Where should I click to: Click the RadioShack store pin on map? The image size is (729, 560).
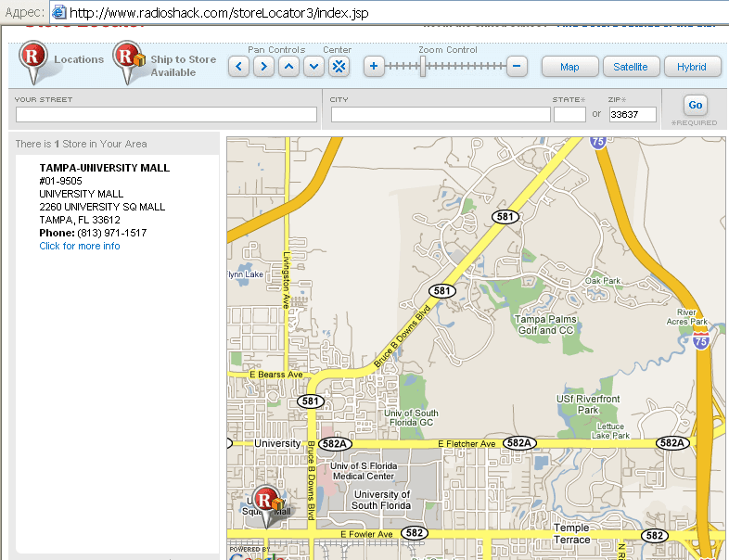point(266,505)
